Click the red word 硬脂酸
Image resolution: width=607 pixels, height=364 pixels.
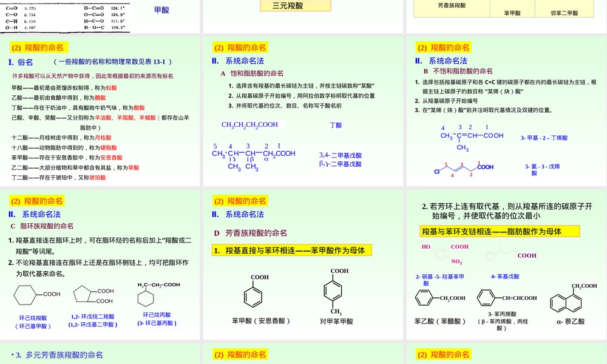tap(109, 148)
